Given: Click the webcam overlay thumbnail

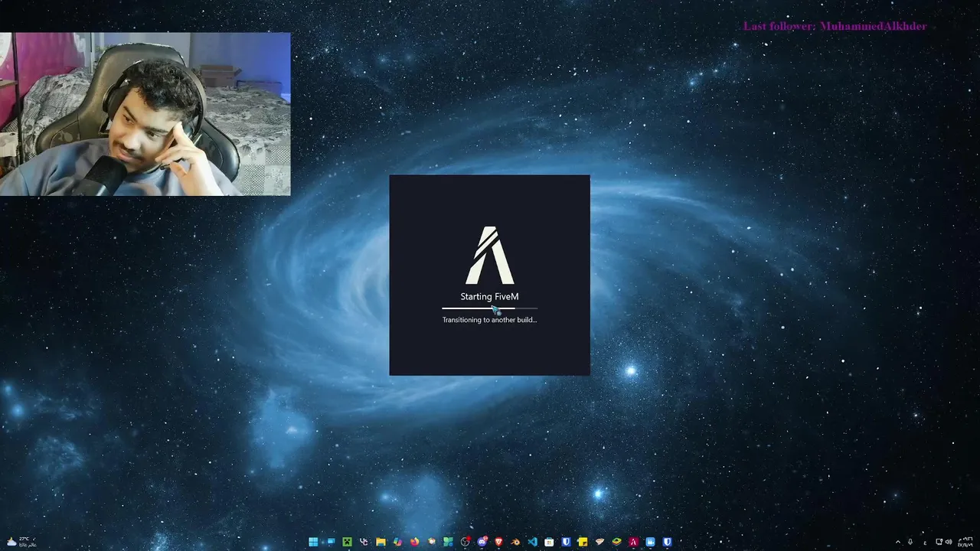Looking at the screenshot, I should (145, 114).
